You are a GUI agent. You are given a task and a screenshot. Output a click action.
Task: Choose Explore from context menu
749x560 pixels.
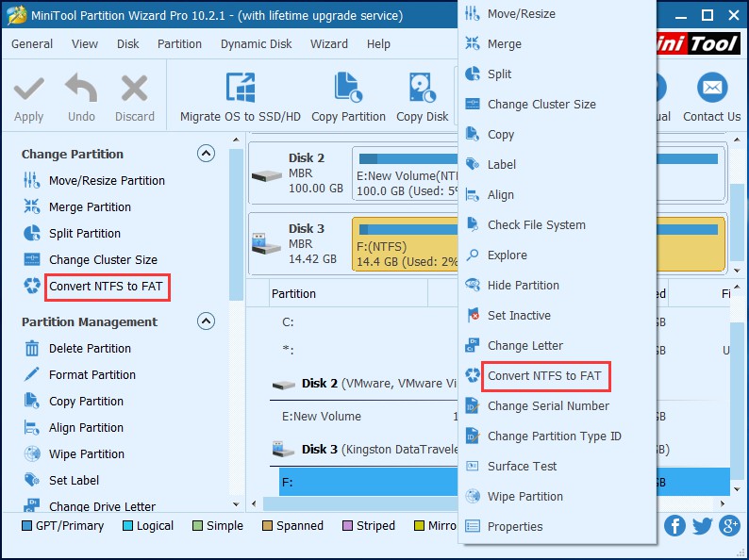[557, 255]
